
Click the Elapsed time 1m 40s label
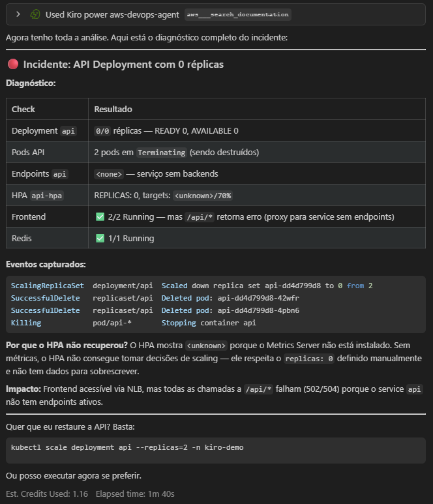pyautogui.click(x=135, y=494)
